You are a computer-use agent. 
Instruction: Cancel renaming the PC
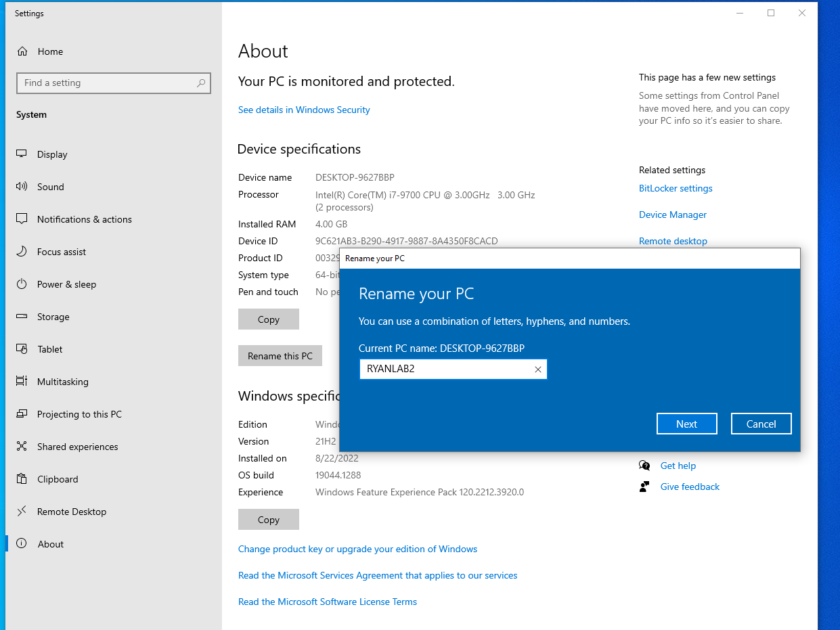(x=761, y=423)
